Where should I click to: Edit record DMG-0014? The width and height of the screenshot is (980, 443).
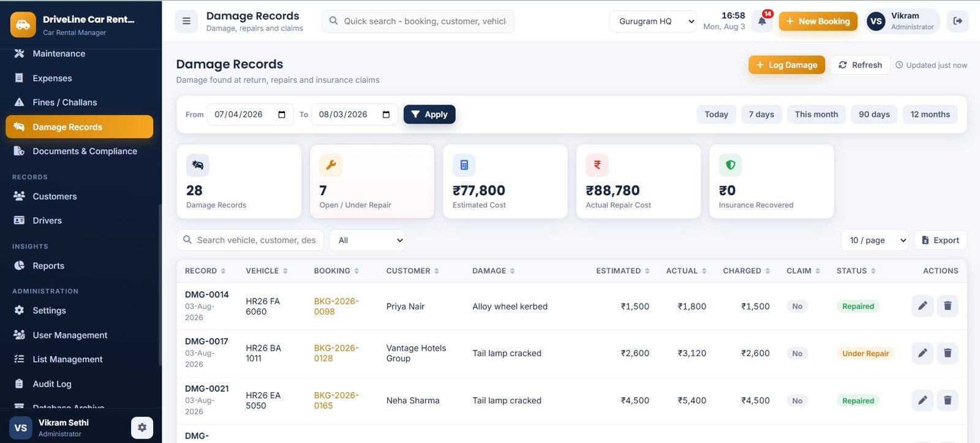[x=922, y=306]
